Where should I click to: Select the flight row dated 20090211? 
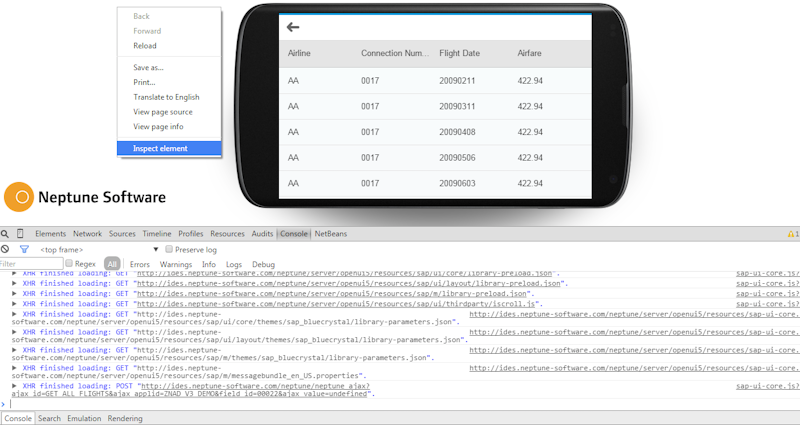click(x=435, y=81)
